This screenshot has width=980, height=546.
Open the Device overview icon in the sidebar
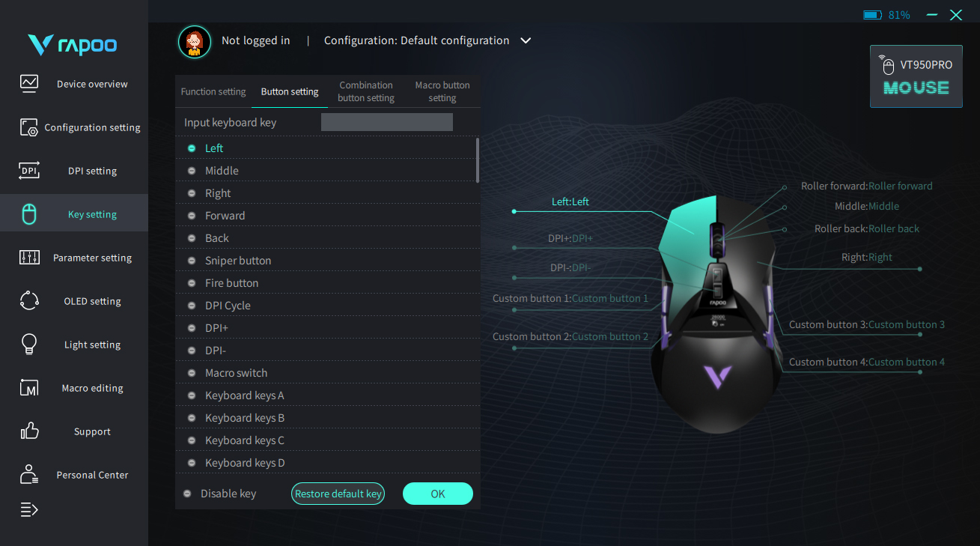(29, 83)
